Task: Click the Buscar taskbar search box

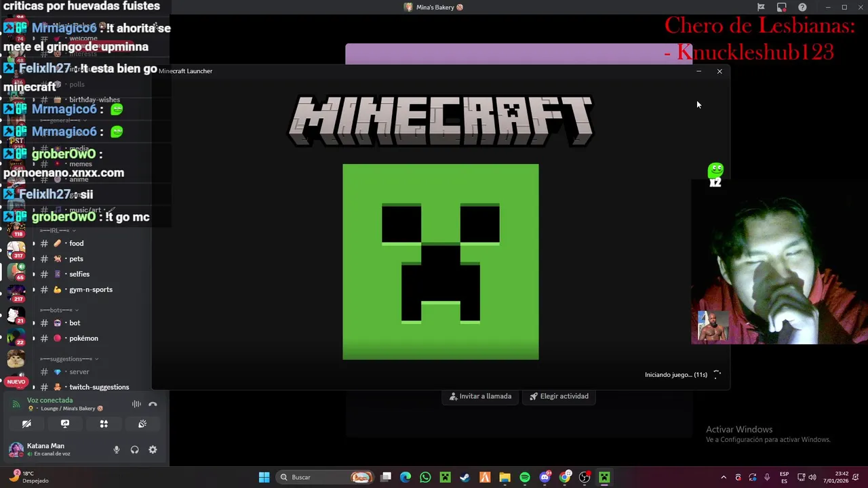Action: (325, 477)
